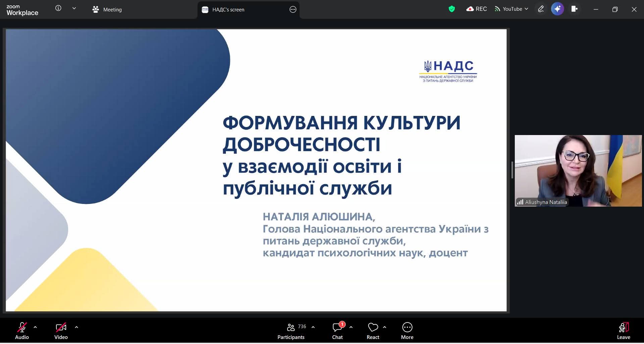Image resolution: width=644 pixels, height=344 pixels.
Task: Select the НАДС's screen tab
Action: coord(228,10)
